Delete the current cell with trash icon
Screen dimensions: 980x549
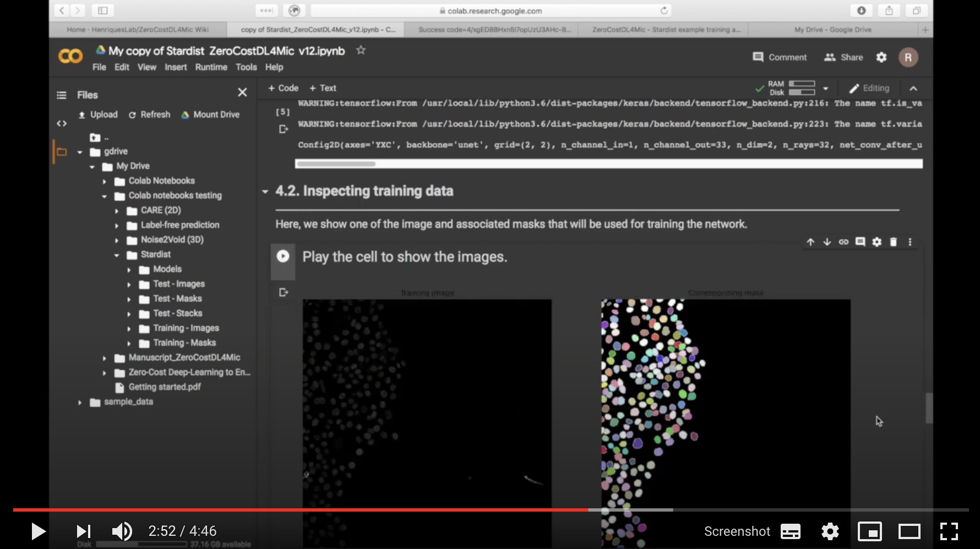coord(893,242)
